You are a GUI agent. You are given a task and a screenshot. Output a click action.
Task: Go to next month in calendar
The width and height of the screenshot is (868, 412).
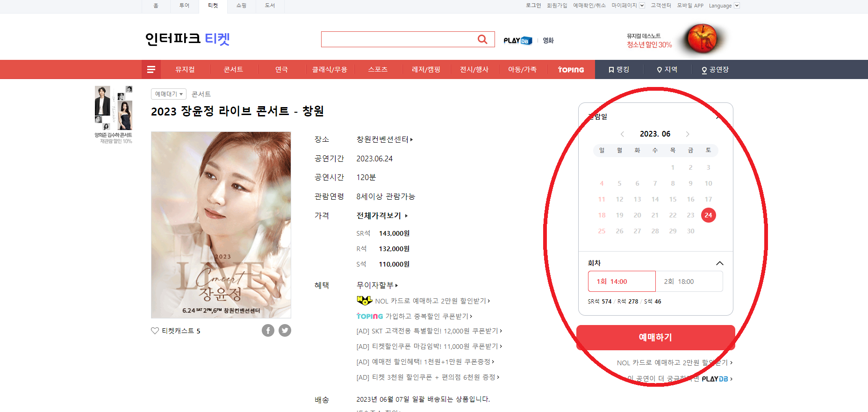coord(688,134)
